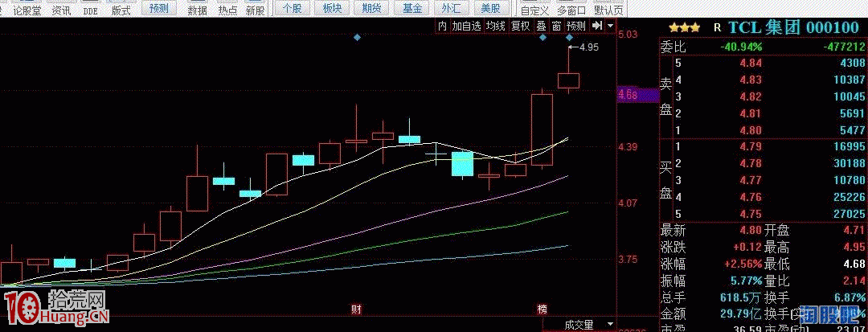Click the 换手 value 6.87%

coord(850,297)
